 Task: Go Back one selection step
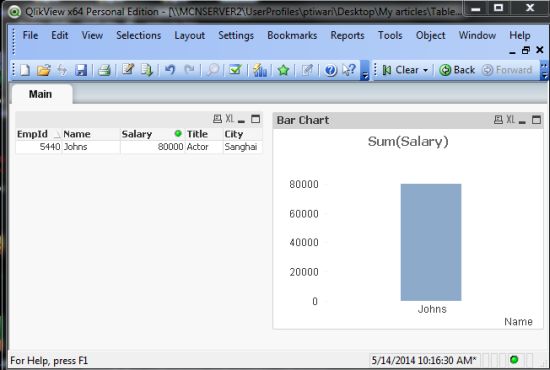point(457,70)
